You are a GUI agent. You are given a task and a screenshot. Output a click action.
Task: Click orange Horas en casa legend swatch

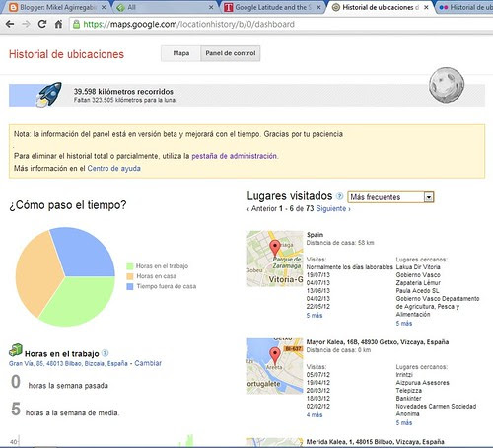130,276
